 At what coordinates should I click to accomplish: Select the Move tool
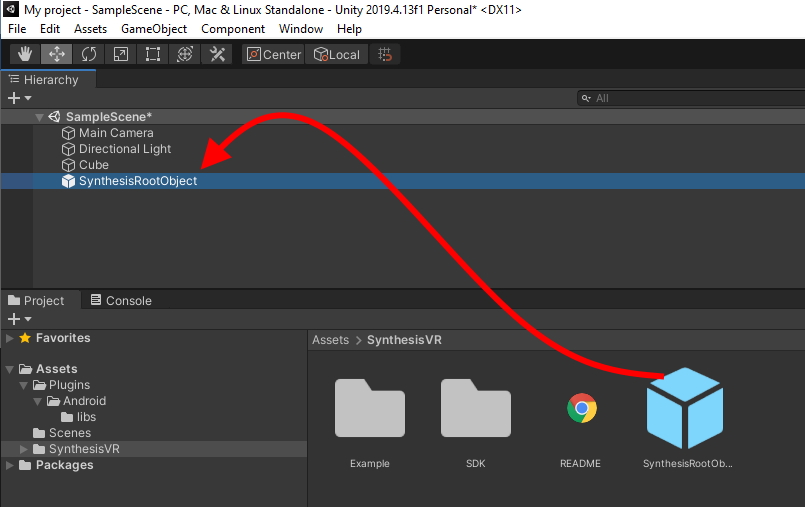click(56, 54)
